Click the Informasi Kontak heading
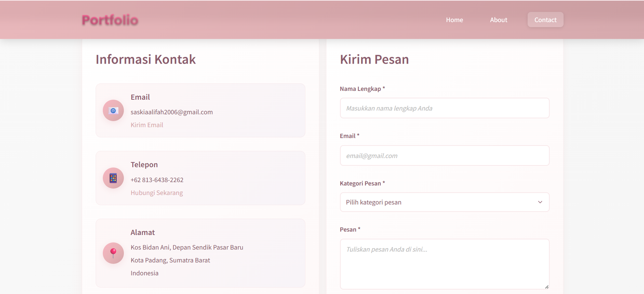Image resolution: width=644 pixels, height=294 pixels. coord(145,60)
